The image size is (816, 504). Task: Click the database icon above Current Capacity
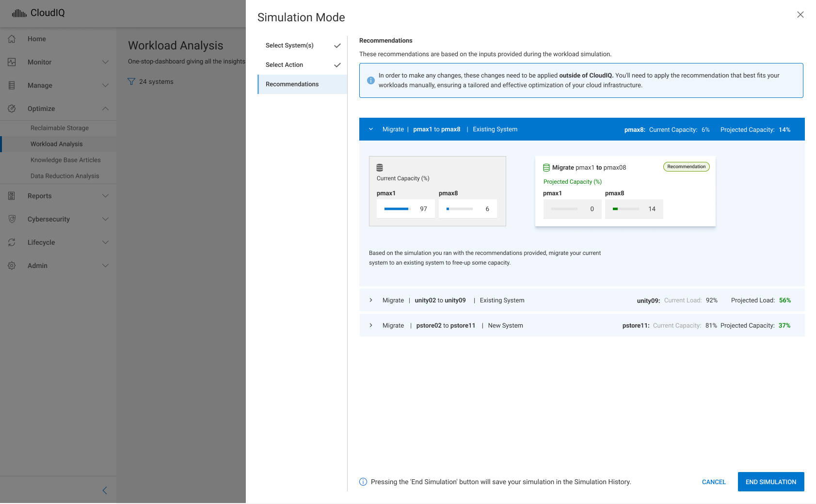pos(380,168)
